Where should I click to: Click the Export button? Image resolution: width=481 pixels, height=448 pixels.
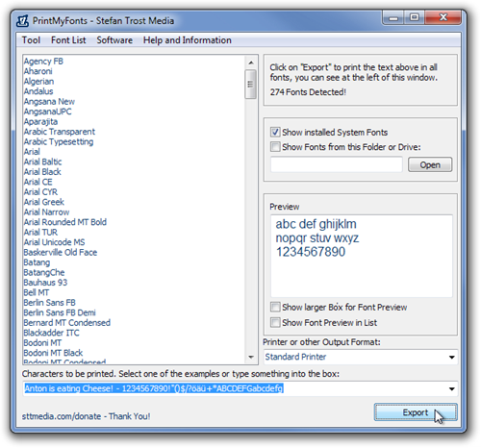pyautogui.click(x=416, y=412)
